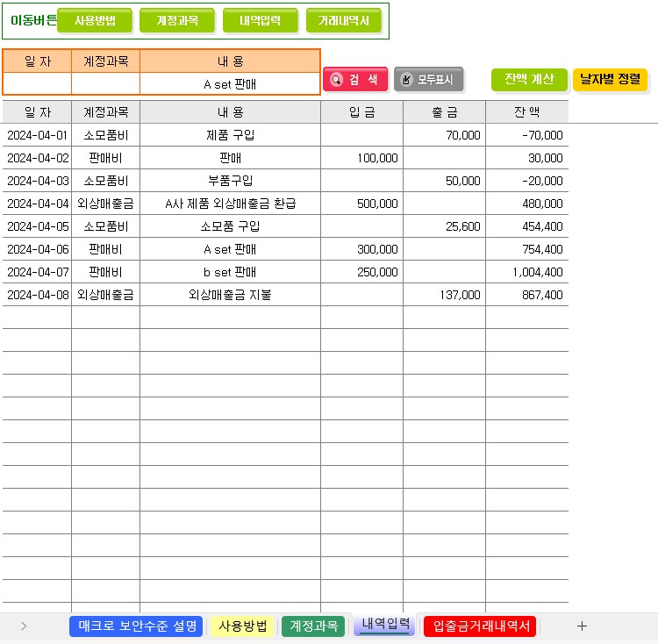
Task: Select date cell 2024-04-05
Action: click(x=38, y=226)
